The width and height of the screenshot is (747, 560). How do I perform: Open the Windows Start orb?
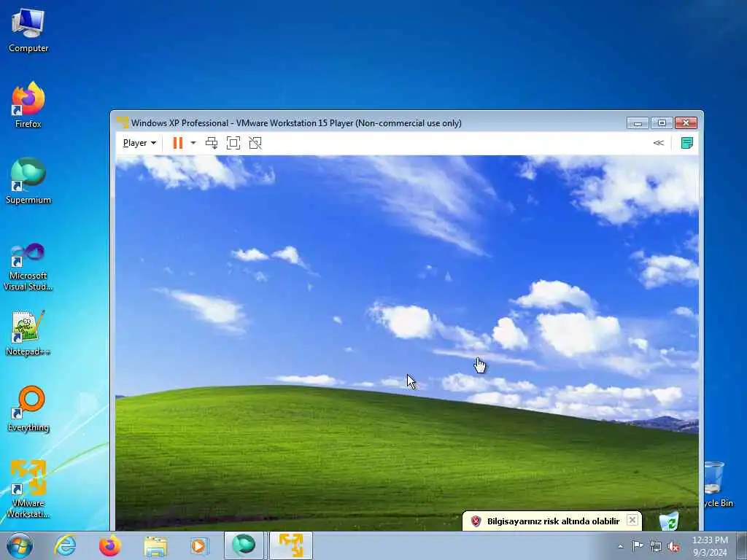20,545
